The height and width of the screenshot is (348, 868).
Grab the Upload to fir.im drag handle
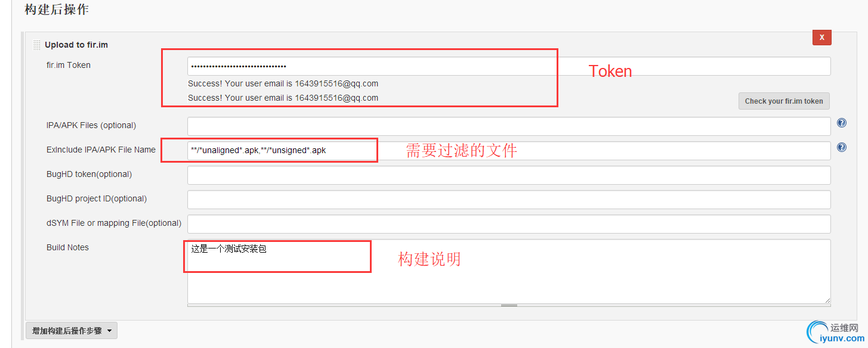pos(37,45)
